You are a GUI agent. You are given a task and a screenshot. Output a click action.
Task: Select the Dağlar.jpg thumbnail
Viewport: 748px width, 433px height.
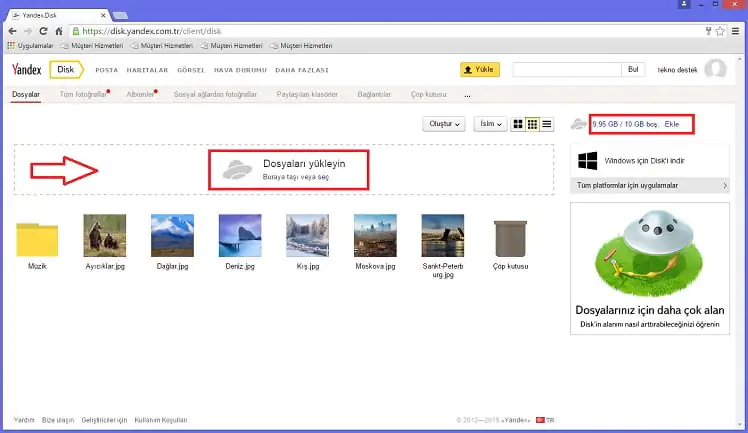[172, 236]
